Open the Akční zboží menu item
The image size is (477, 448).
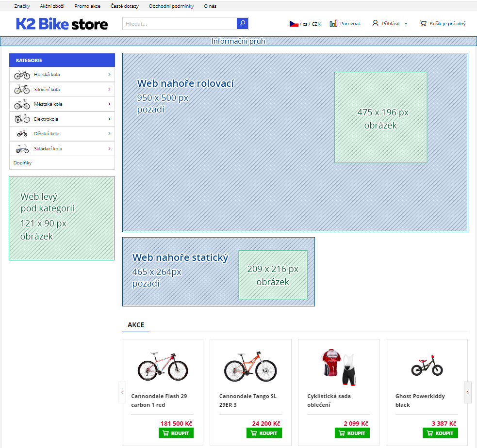tap(52, 6)
